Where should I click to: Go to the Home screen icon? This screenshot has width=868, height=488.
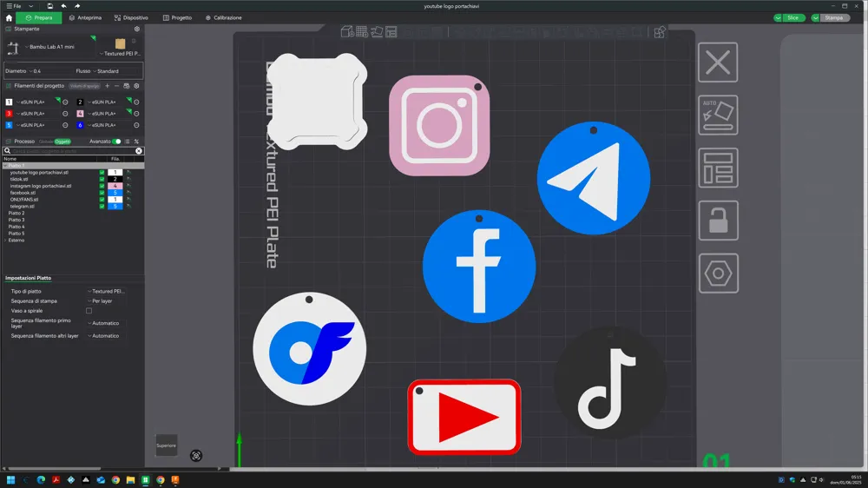click(x=9, y=17)
